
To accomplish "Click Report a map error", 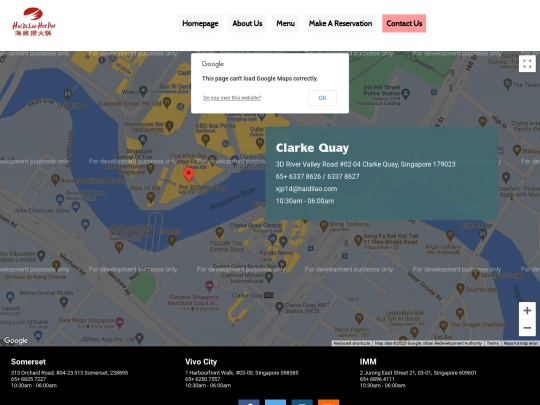I will pyautogui.click(x=520, y=343).
